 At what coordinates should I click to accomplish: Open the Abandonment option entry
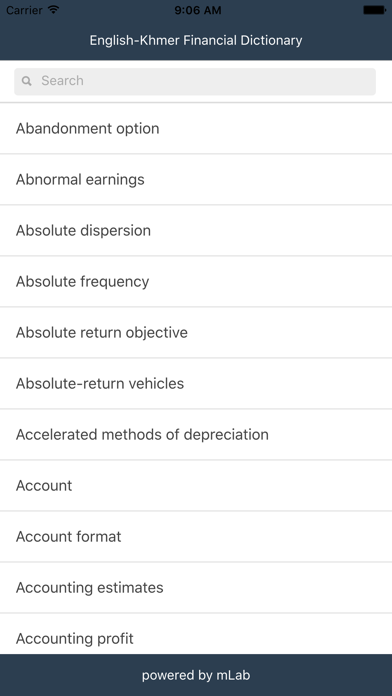196,129
